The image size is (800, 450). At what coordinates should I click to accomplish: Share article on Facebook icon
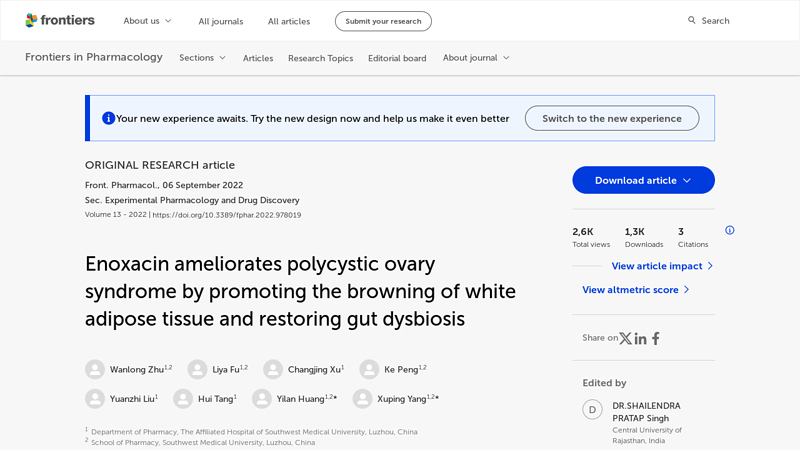656,338
